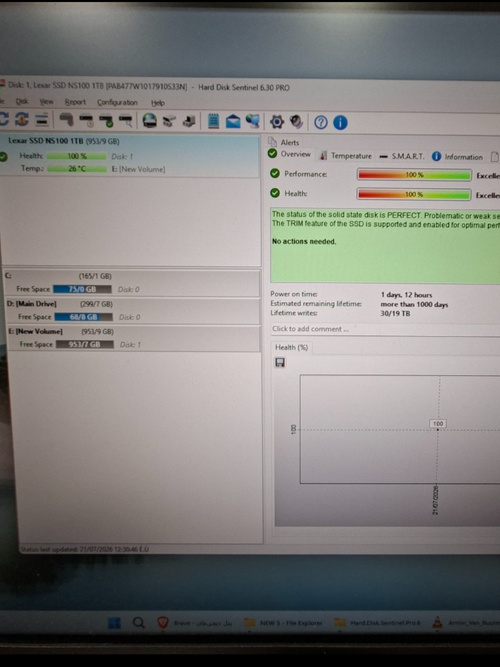Click the D: free space 68/8 GB bar
Screen dimensions: 500x667
coord(83,317)
